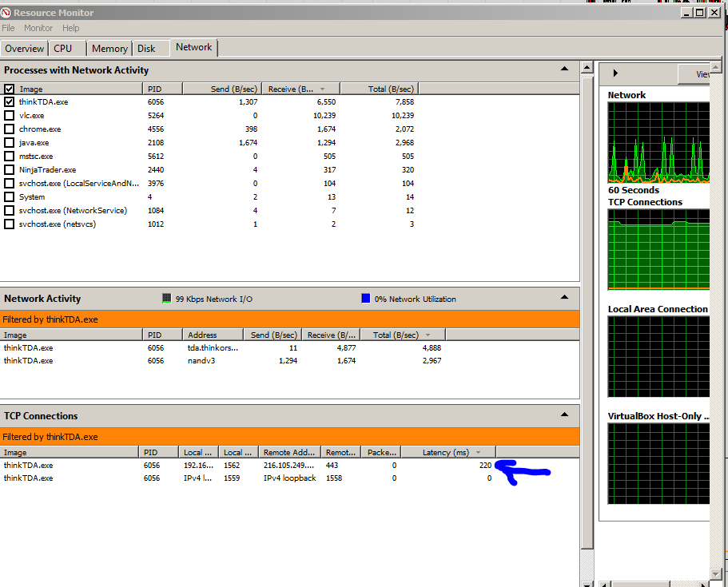Open the Help menu
This screenshot has height=587, width=728.
point(70,28)
